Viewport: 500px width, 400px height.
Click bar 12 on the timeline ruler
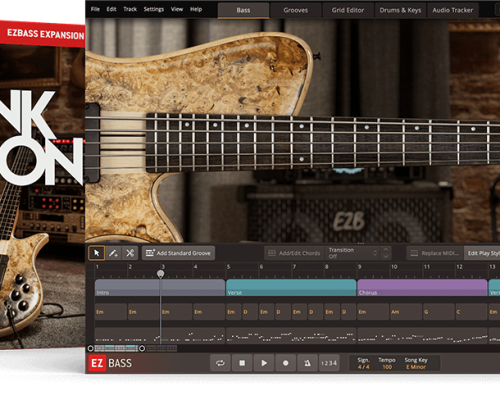click(459, 267)
